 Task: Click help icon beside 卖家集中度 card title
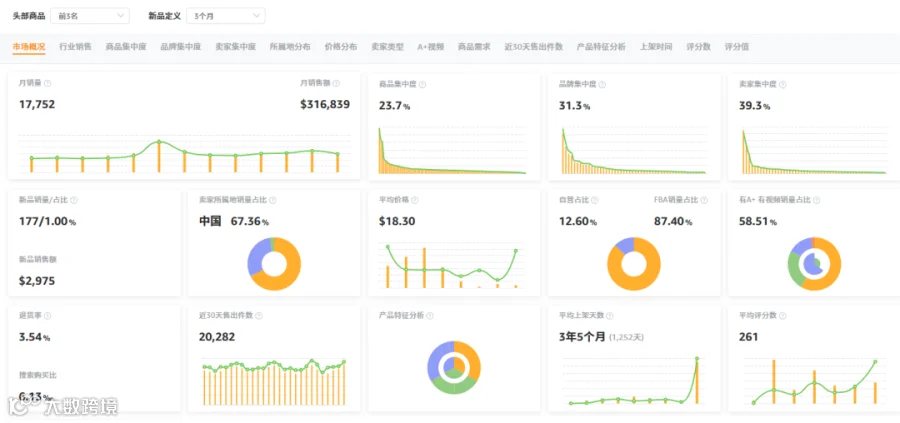[x=783, y=84]
